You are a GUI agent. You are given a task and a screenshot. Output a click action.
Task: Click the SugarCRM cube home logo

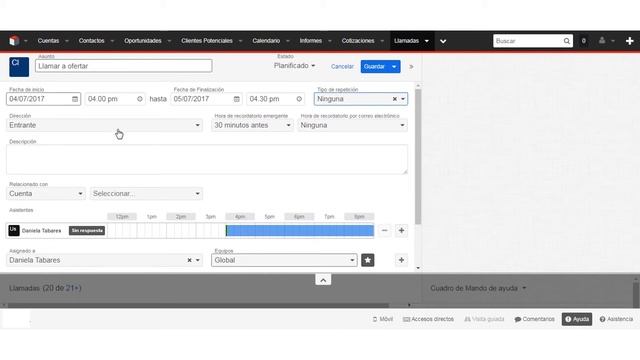[14, 41]
